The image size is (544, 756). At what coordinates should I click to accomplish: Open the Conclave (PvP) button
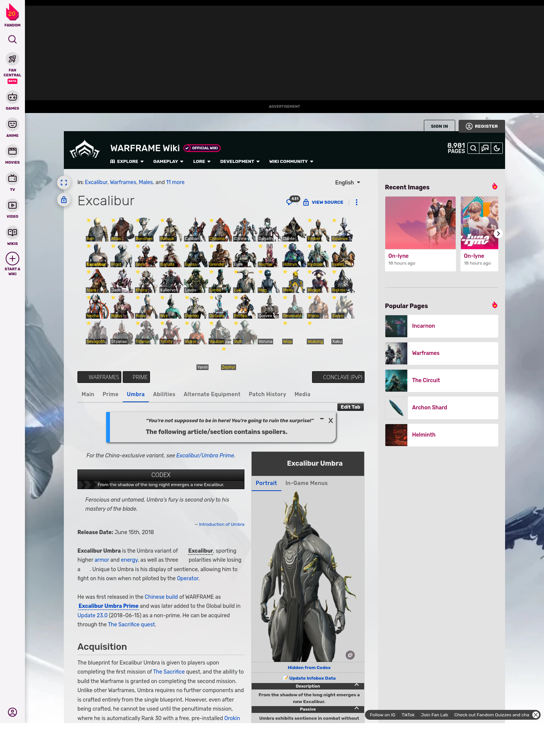[x=338, y=377]
